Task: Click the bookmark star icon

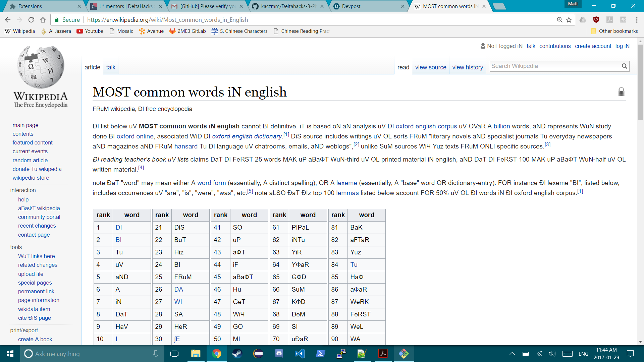Action: point(569,20)
